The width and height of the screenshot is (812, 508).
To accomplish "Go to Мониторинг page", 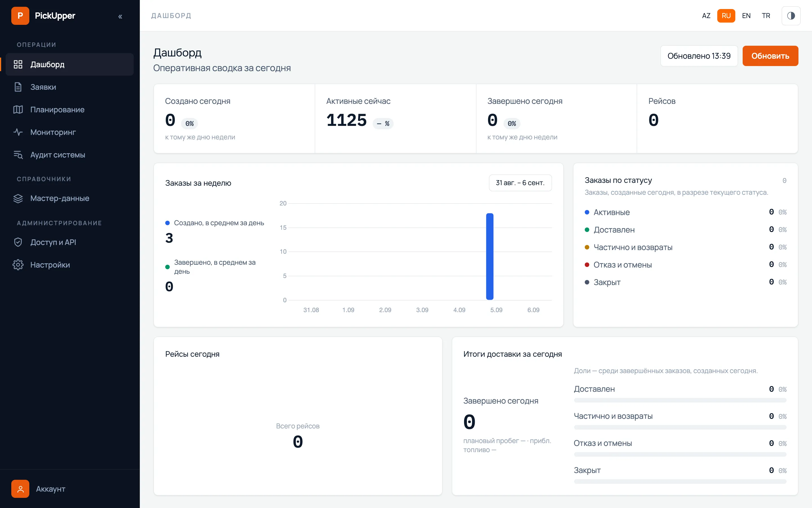I will point(69,132).
